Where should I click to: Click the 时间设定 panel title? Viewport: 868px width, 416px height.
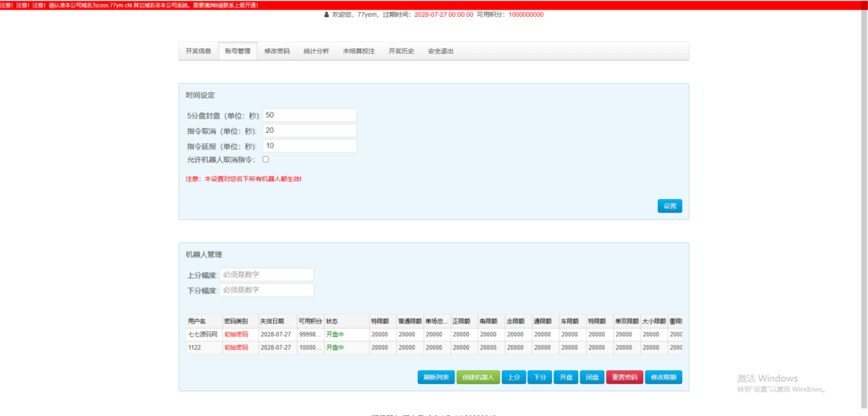click(200, 95)
